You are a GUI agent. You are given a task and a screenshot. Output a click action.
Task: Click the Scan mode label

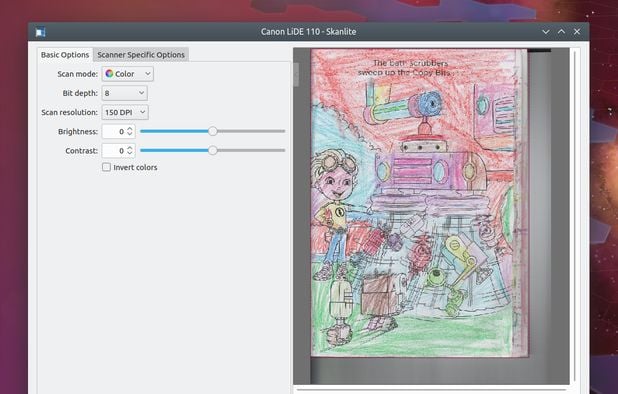pyautogui.click(x=77, y=74)
